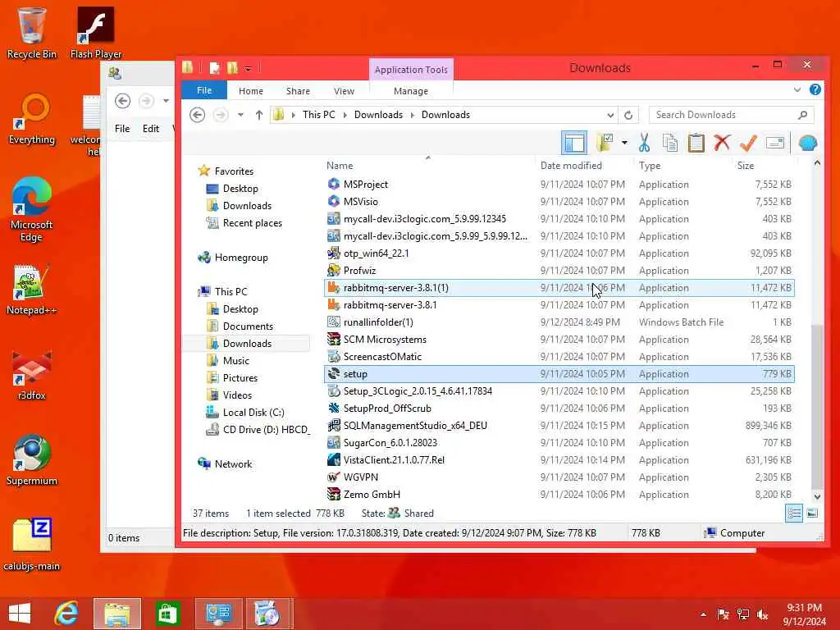
Task: Open Customize Quick Access Toolbar dropdown
Action: click(248, 69)
